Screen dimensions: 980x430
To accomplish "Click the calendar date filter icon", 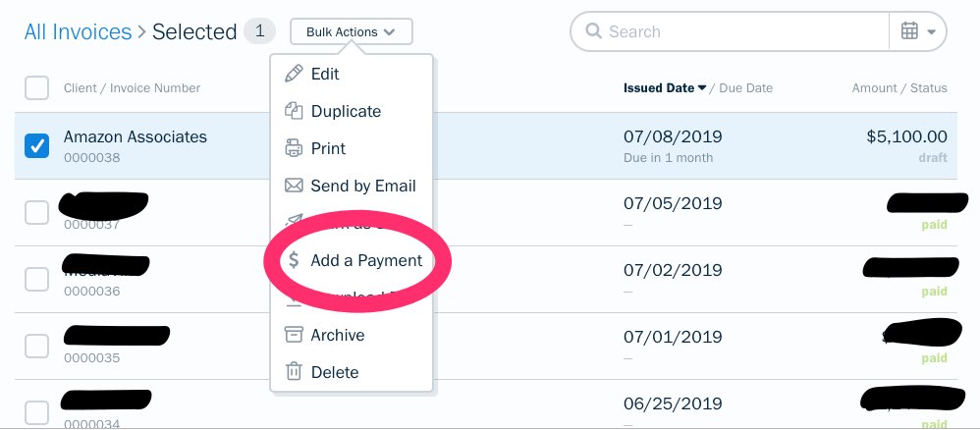I will click(909, 31).
